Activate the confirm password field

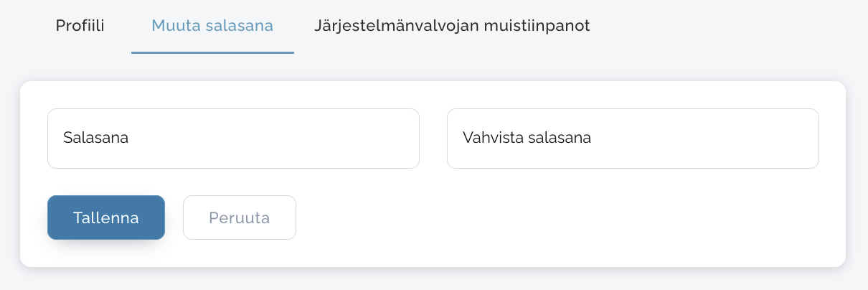[633, 139]
